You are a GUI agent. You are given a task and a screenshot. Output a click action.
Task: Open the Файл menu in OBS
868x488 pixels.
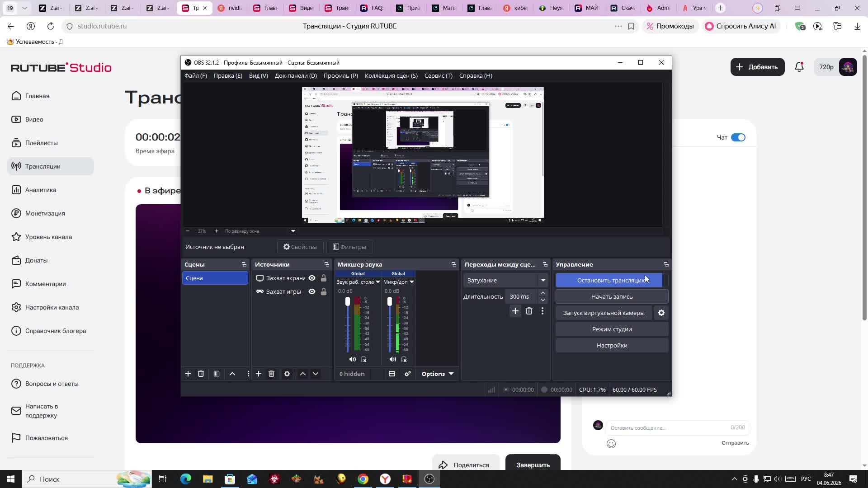196,75
